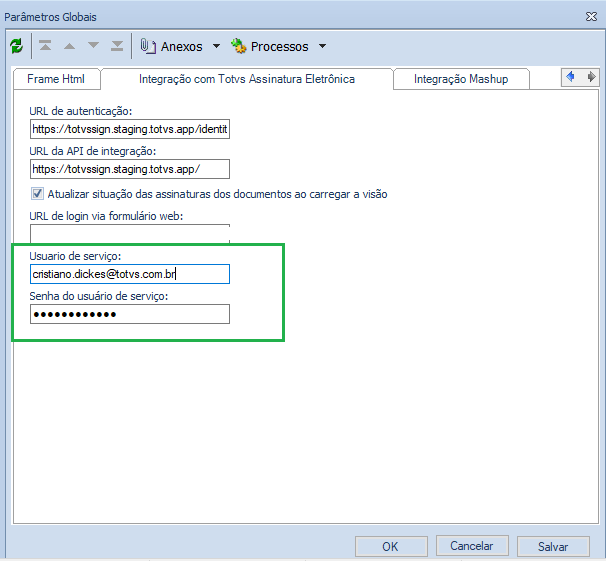Click the 'URL de autenticação:' label

tap(81, 111)
